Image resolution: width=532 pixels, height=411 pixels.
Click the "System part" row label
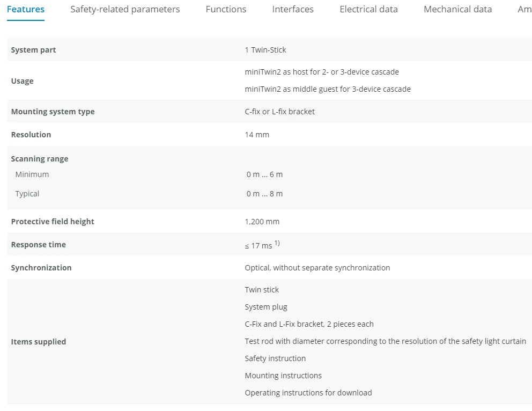coord(33,50)
